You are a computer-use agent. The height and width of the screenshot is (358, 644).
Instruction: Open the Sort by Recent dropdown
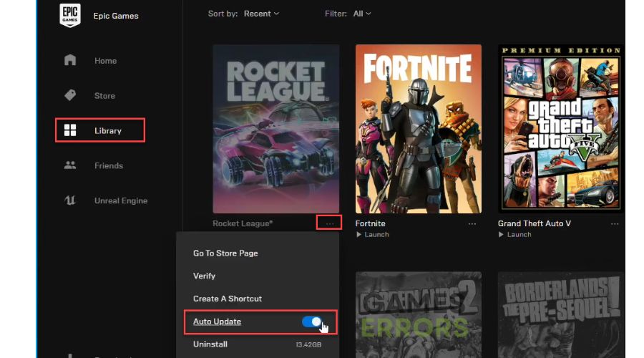[x=261, y=14]
